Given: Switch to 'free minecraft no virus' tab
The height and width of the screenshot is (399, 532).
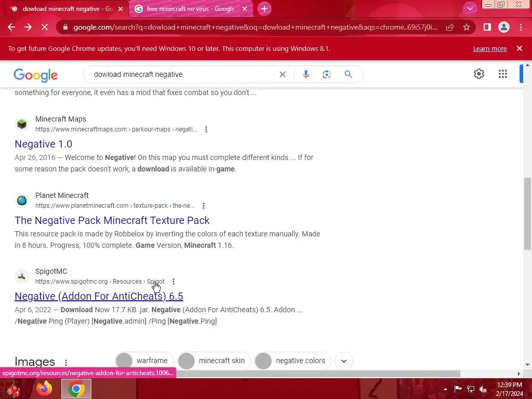Looking at the screenshot, I should point(190,9).
